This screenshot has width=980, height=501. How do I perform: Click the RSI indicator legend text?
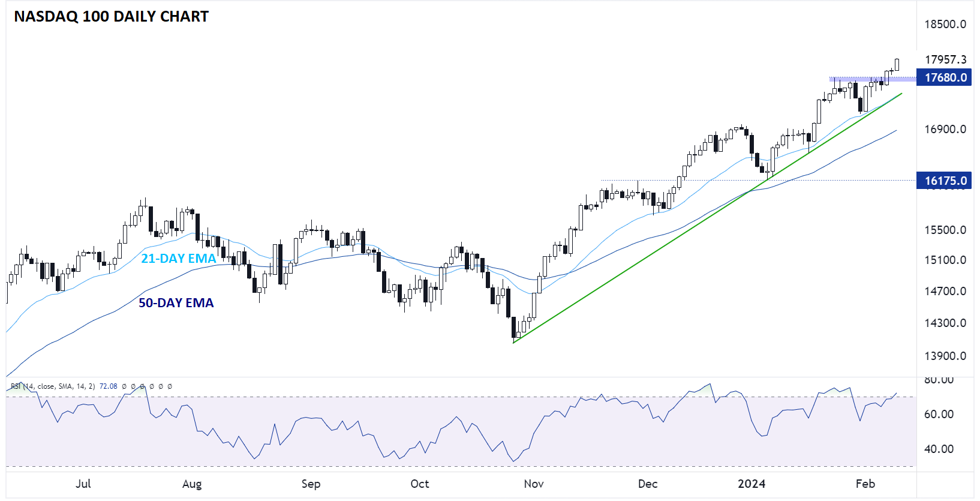point(53,386)
